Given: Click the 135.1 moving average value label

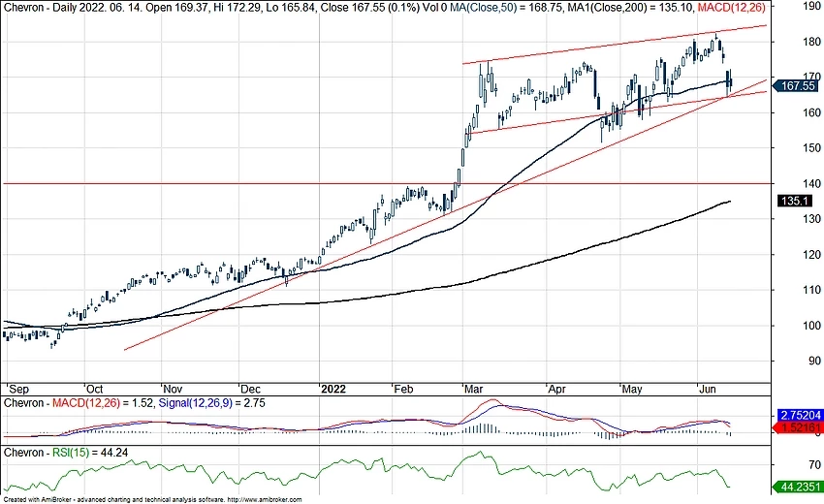Looking at the screenshot, I should (x=795, y=201).
